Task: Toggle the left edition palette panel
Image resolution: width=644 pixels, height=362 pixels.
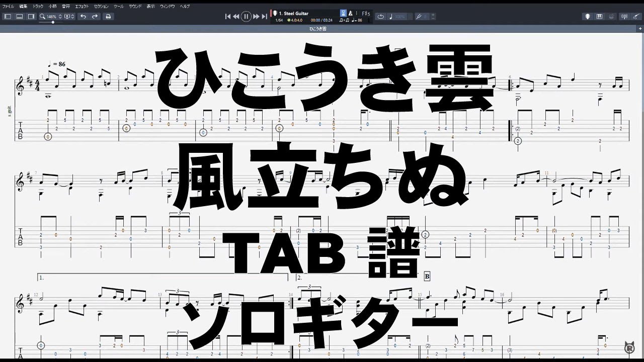Action: coord(8,17)
